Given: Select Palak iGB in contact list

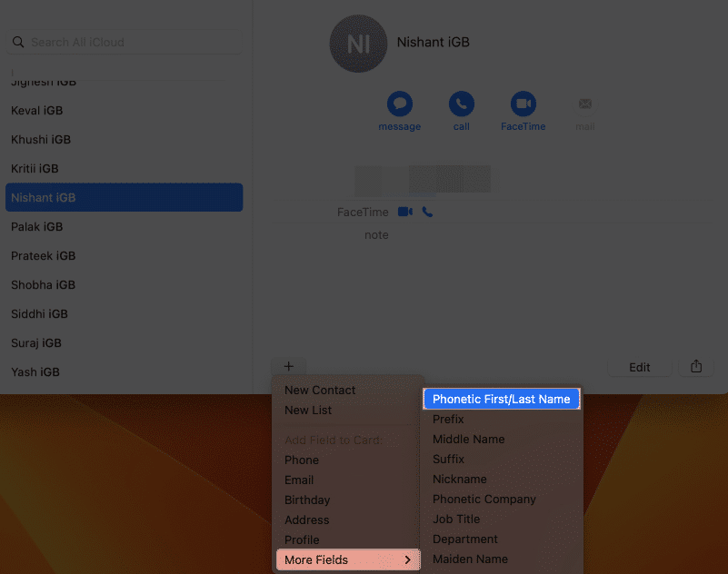Looking at the screenshot, I should pyautogui.click(x=124, y=226).
